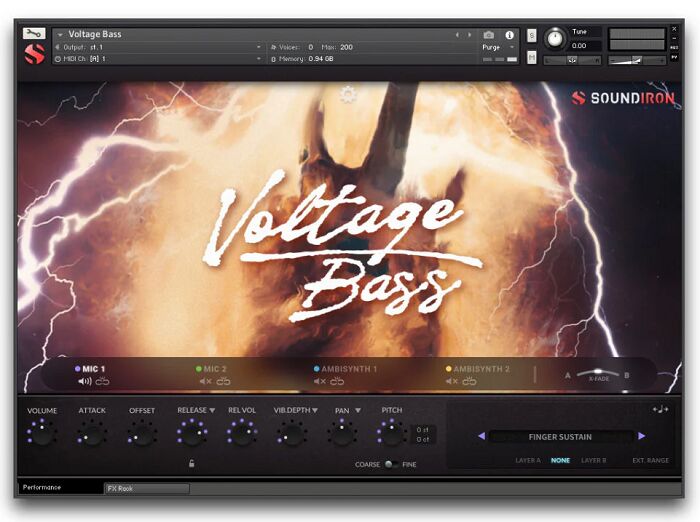The width and height of the screenshot is (700, 522).
Task: Click the Ext. Range button
Action: 650,460
